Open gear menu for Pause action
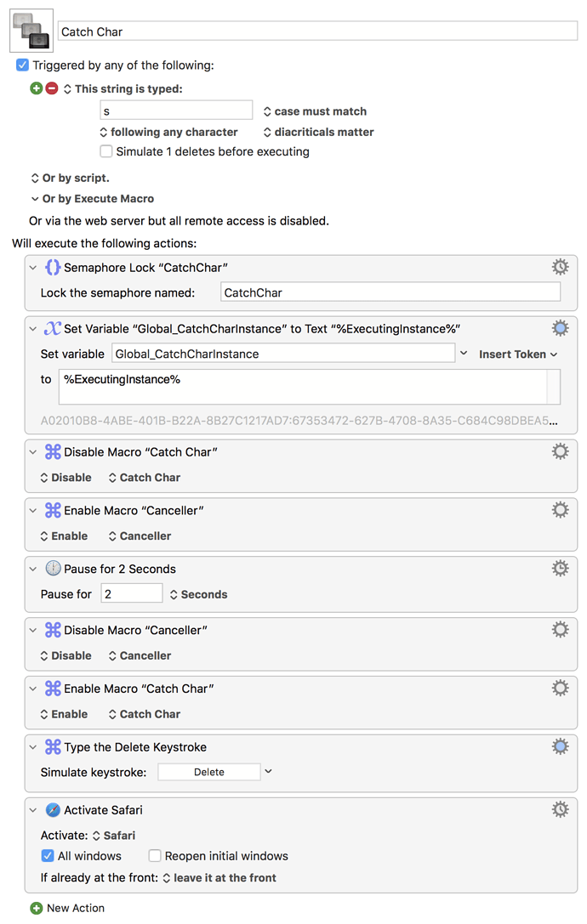This screenshot has width=587, height=924. pos(560,568)
